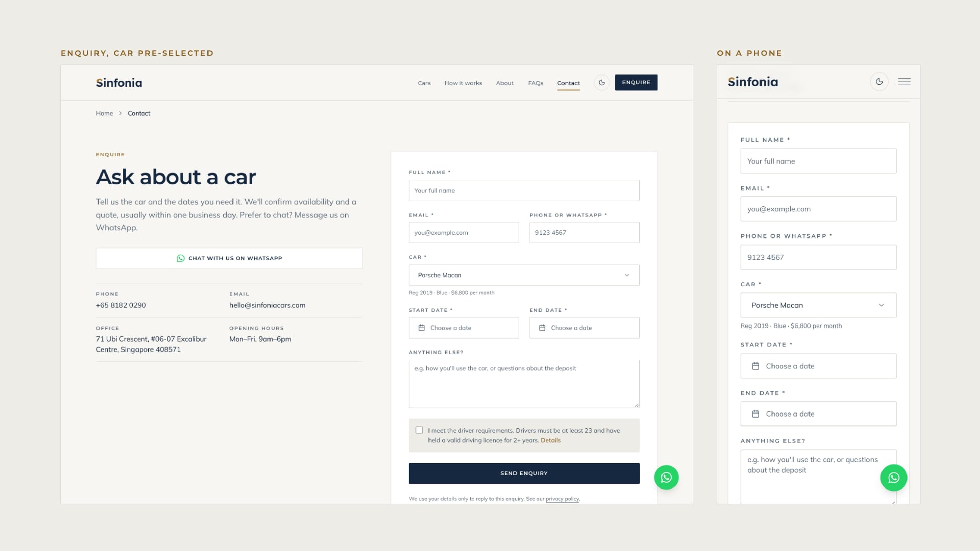Go to the About page

[505, 83]
